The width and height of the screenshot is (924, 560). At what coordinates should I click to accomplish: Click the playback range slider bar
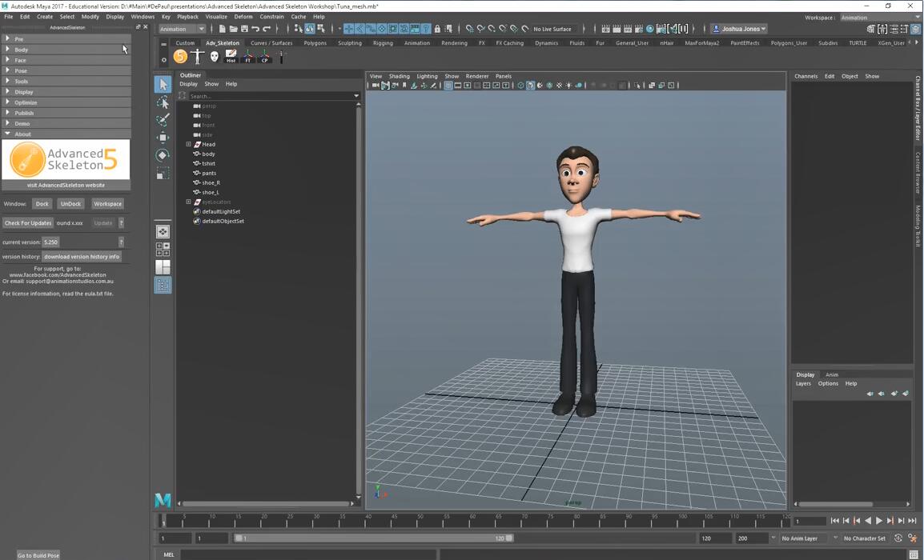click(x=375, y=538)
